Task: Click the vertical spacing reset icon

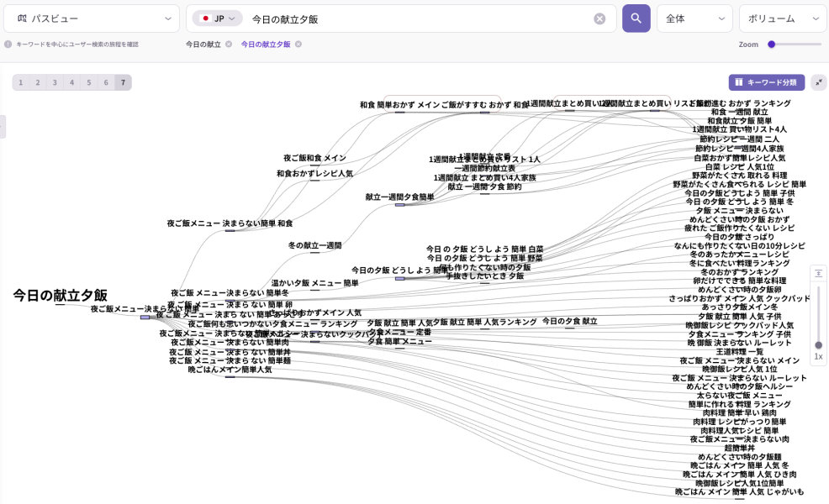Action: pos(819,273)
